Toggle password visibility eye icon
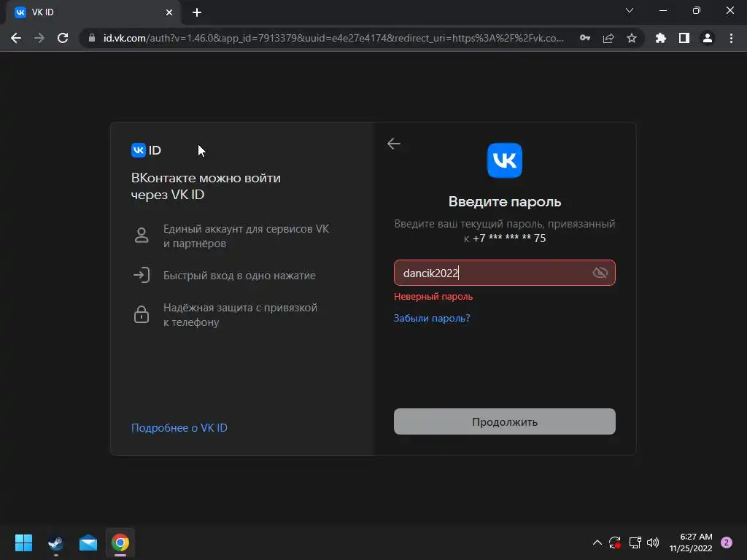 [x=600, y=273]
